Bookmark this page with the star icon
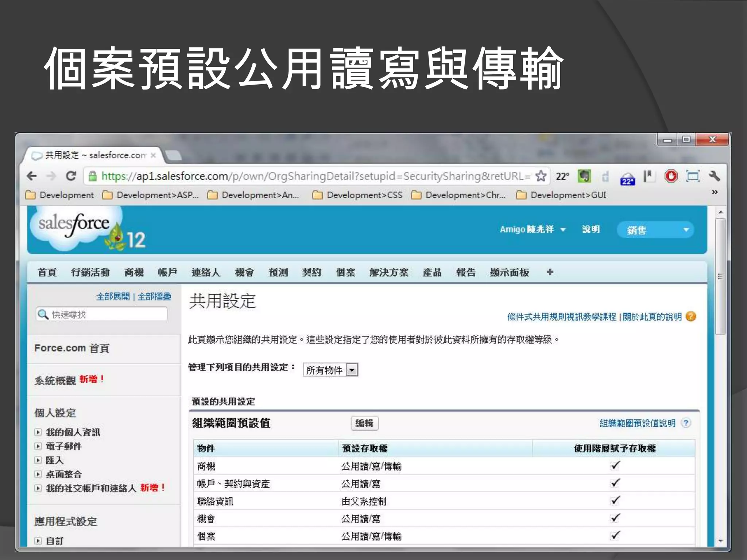This screenshot has width=747, height=560. [x=541, y=176]
